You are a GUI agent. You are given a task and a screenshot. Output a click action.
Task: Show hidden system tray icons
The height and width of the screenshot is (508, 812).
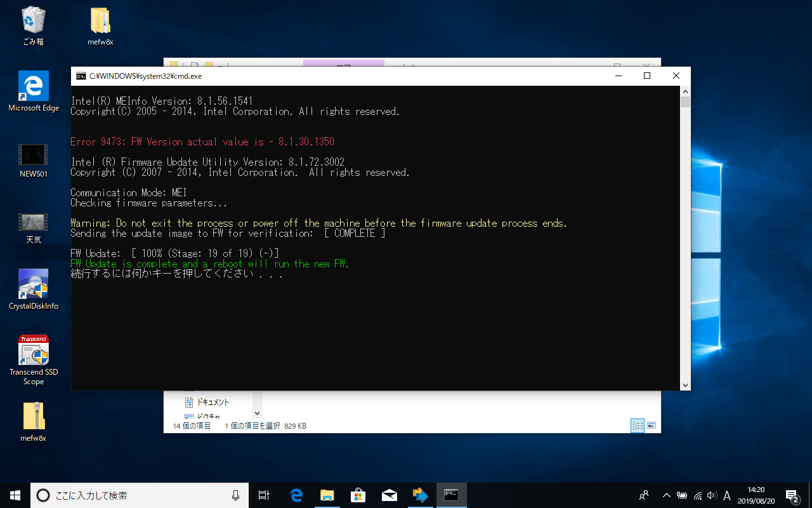(667, 495)
